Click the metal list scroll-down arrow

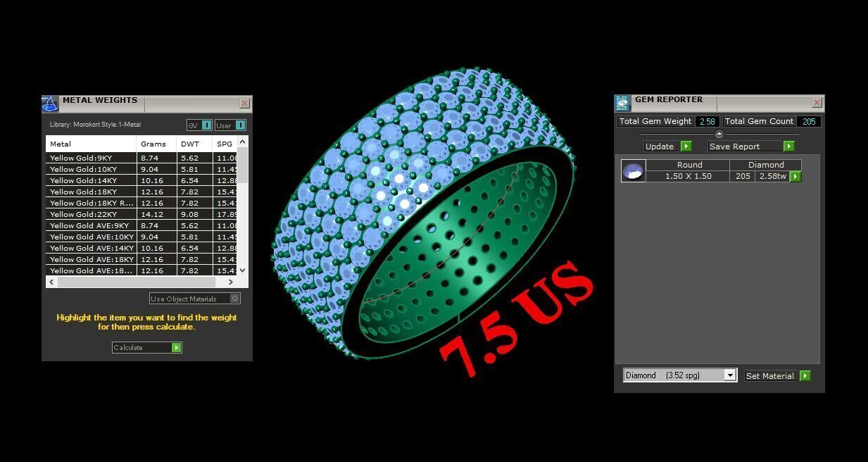[243, 270]
